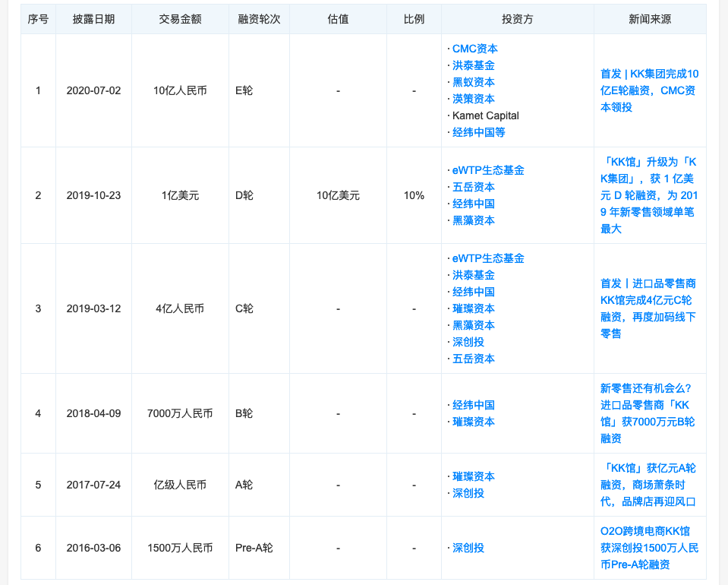The width and height of the screenshot is (728, 585).
Task: Click 经纬中国 link in the B轮 row
Action: 473,406
